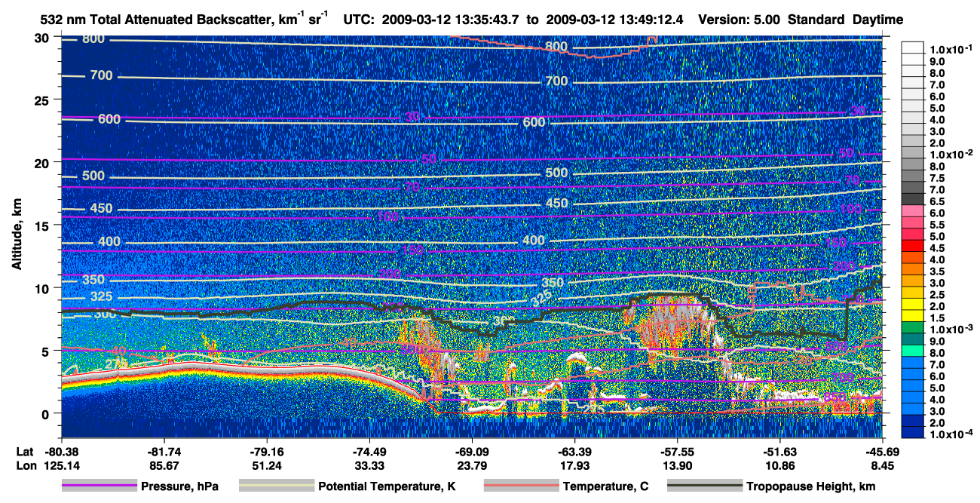Click the longitude value '10.86'

[779, 465]
